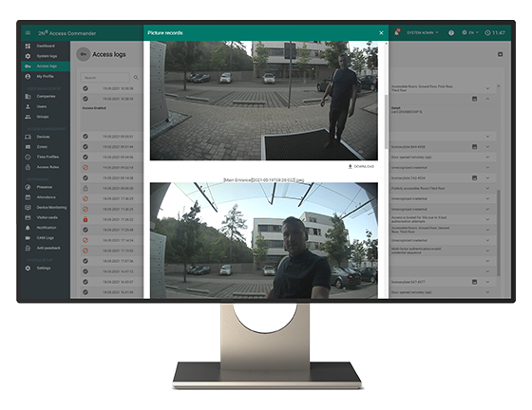Click the notification bell icon
The width and height of the screenshot is (532, 410).
[x=396, y=32]
